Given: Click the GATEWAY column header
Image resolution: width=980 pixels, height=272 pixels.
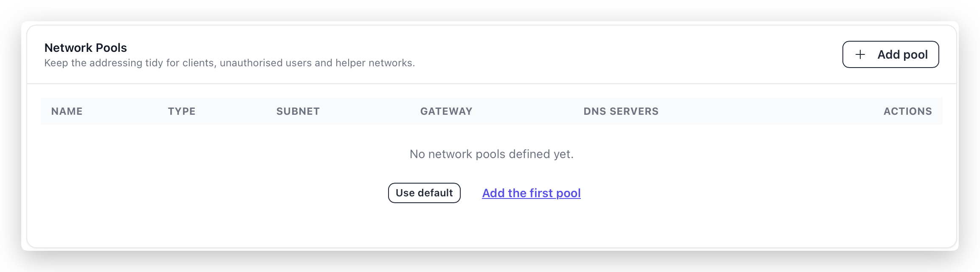Looking at the screenshot, I should click(446, 111).
